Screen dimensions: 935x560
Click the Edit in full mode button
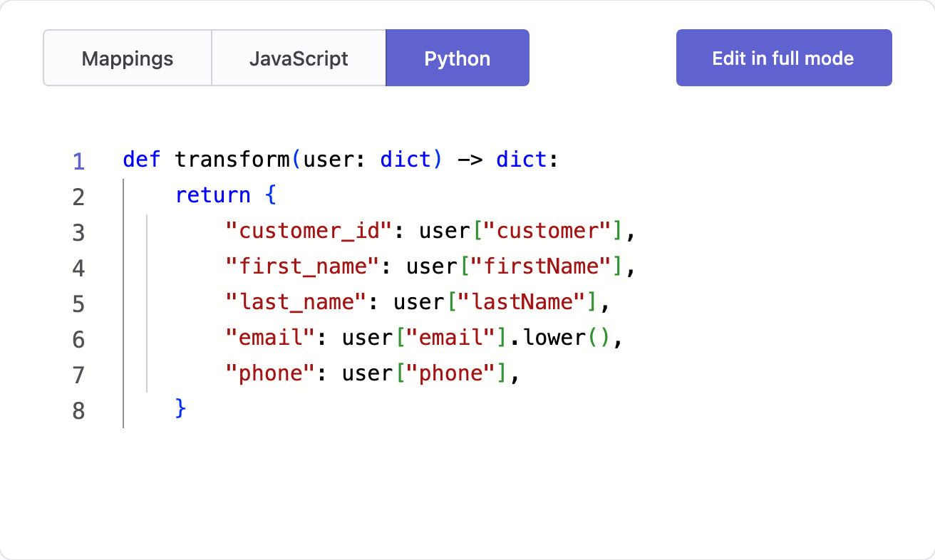coord(783,58)
